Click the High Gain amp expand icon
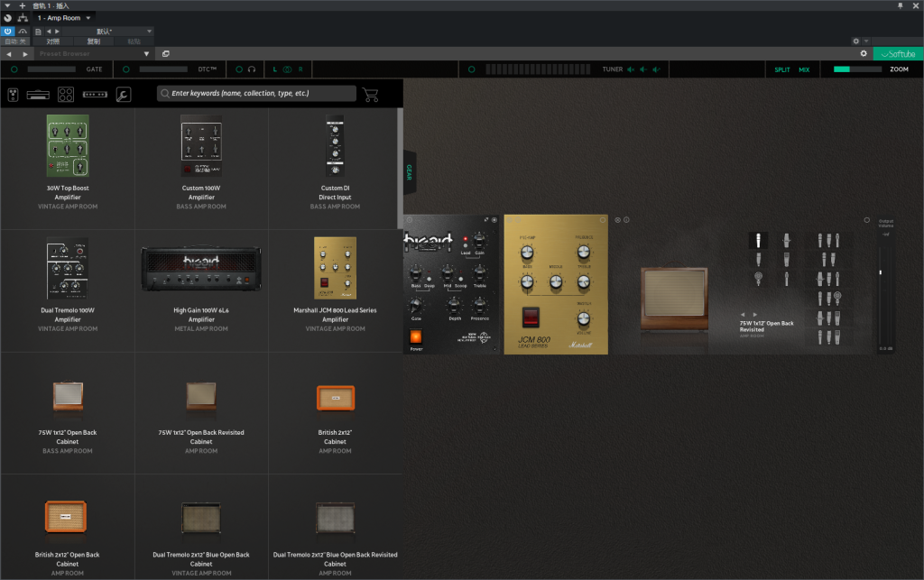The height and width of the screenshot is (580, 924). (x=486, y=220)
